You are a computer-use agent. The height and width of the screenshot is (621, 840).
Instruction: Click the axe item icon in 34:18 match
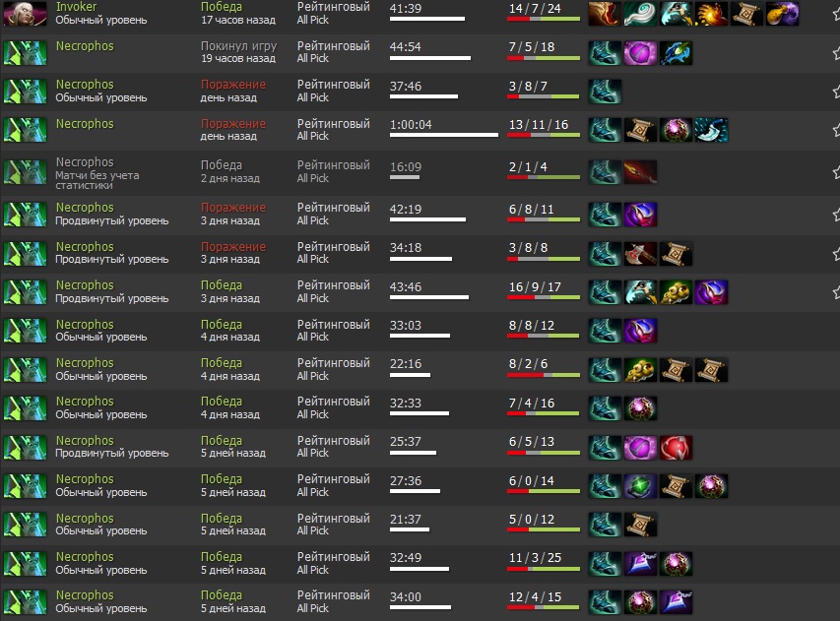pos(640,254)
